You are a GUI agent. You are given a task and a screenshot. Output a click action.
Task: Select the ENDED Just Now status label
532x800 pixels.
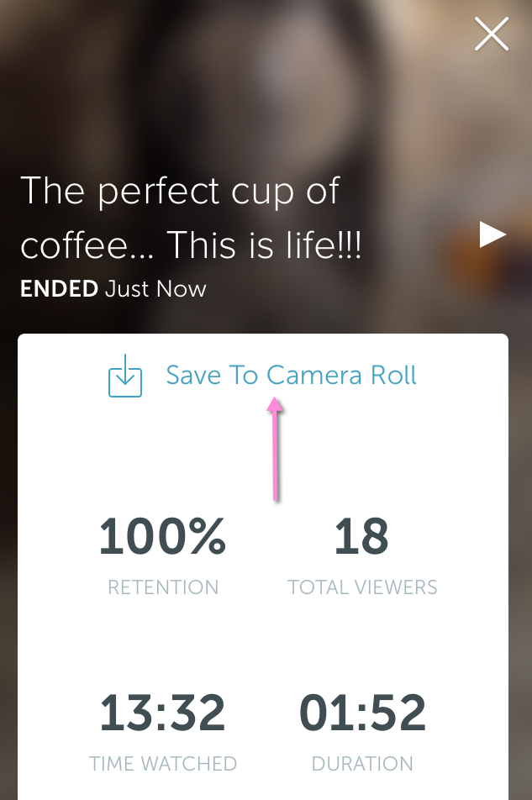112,288
